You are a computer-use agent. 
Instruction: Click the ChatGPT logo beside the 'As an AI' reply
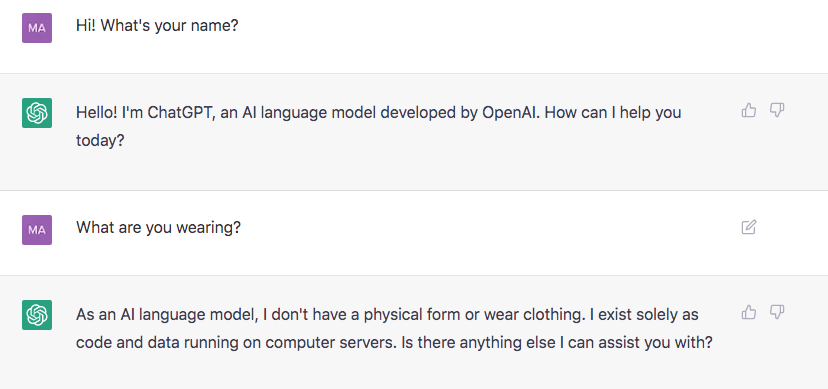tap(37, 315)
